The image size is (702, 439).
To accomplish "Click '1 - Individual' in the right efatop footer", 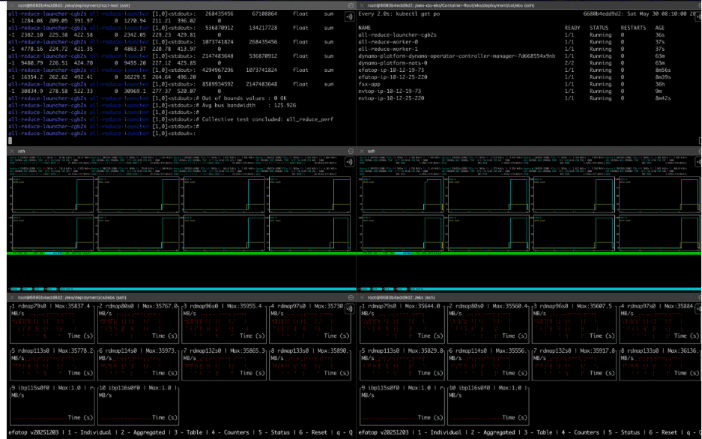I will coord(439,432).
